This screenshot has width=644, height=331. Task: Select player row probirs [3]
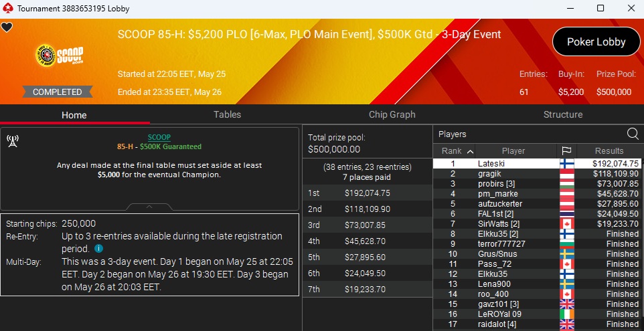tap(538, 184)
